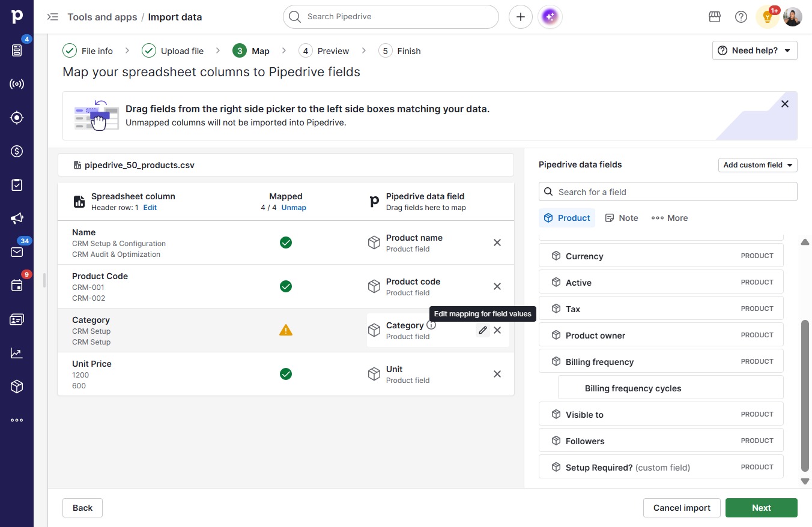Select the Billing frequency field
Image resolution: width=812 pixels, height=527 pixels.
661,362
